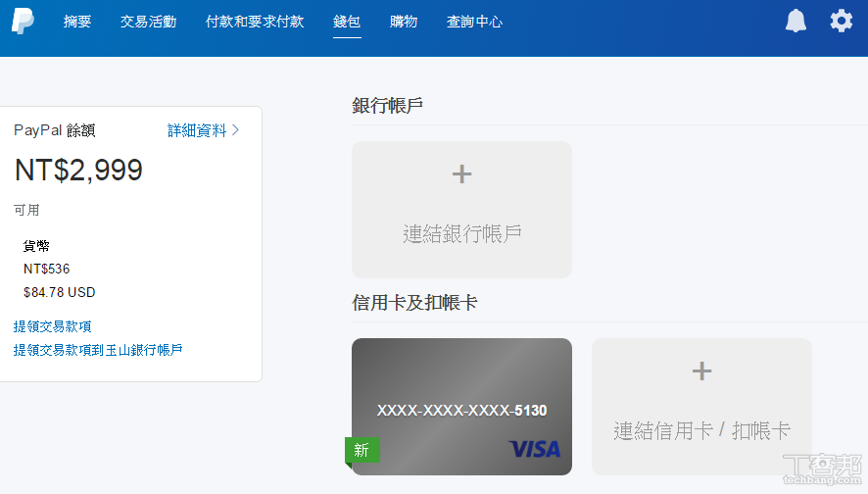Click plus icon in 連結銀行帳戶 card
The width and height of the screenshot is (868, 494).
[461, 174]
